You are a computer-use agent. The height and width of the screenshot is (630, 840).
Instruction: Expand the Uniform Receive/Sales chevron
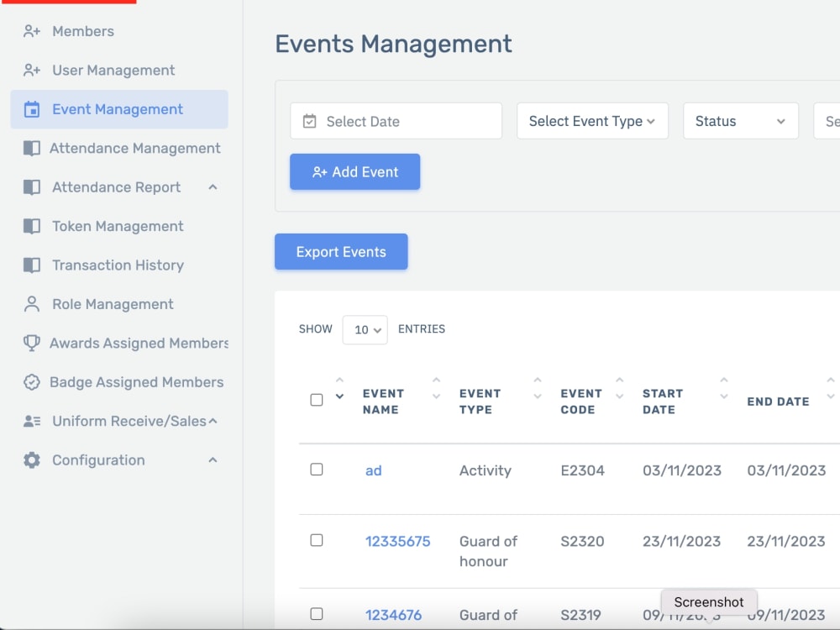click(x=213, y=421)
